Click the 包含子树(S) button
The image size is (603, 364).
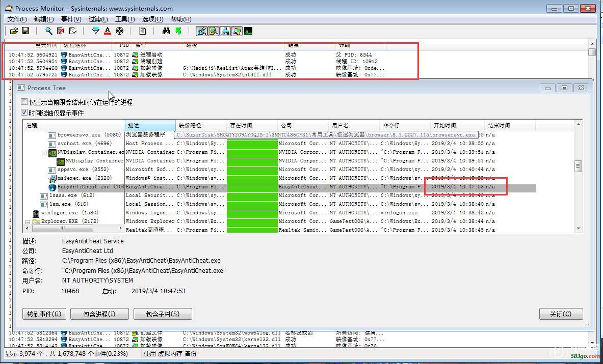(x=163, y=314)
